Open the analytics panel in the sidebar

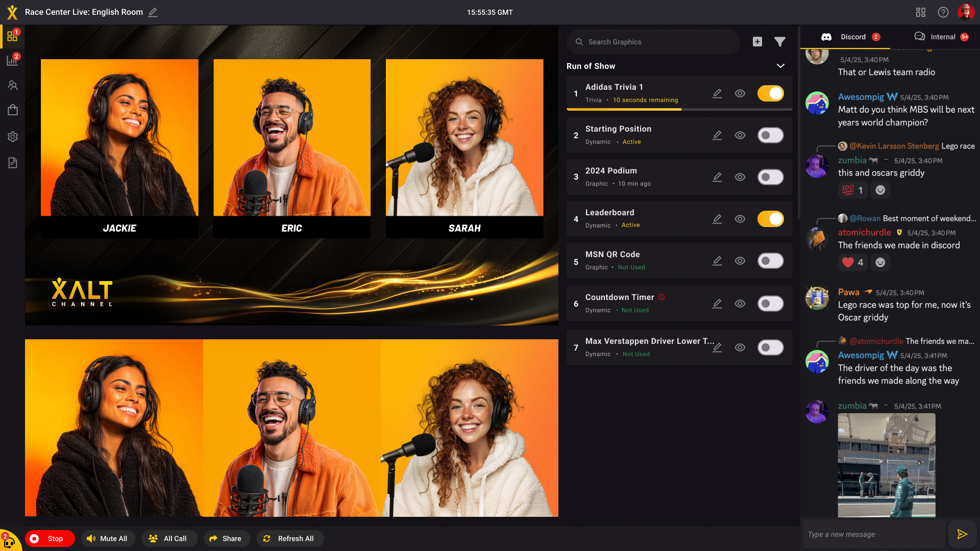pyautogui.click(x=13, y=60)
